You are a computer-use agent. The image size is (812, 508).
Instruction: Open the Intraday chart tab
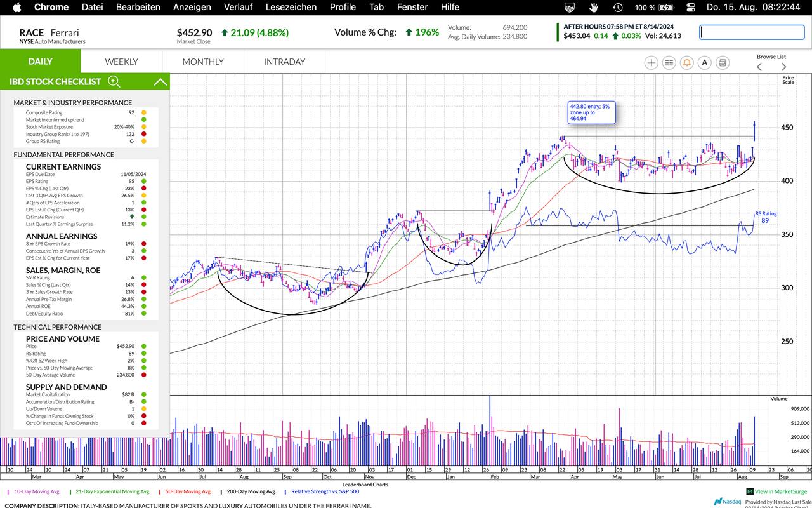click(x=284, y=62)
